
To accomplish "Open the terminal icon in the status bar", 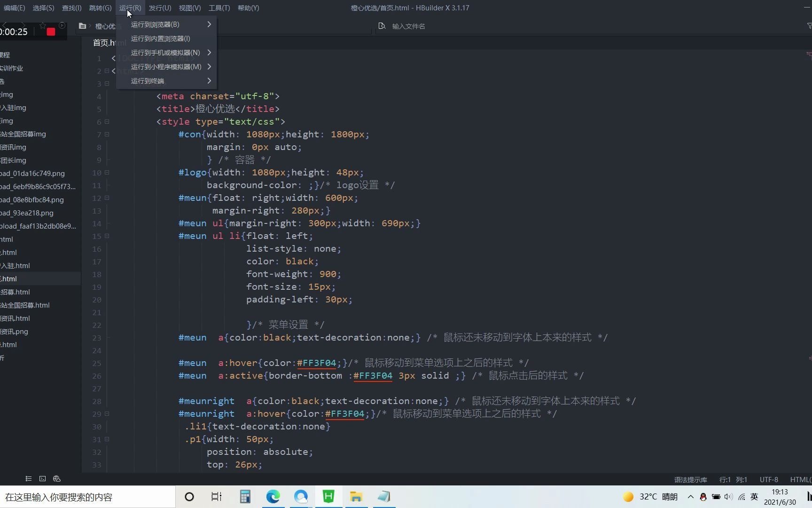I will click(42, 479).
